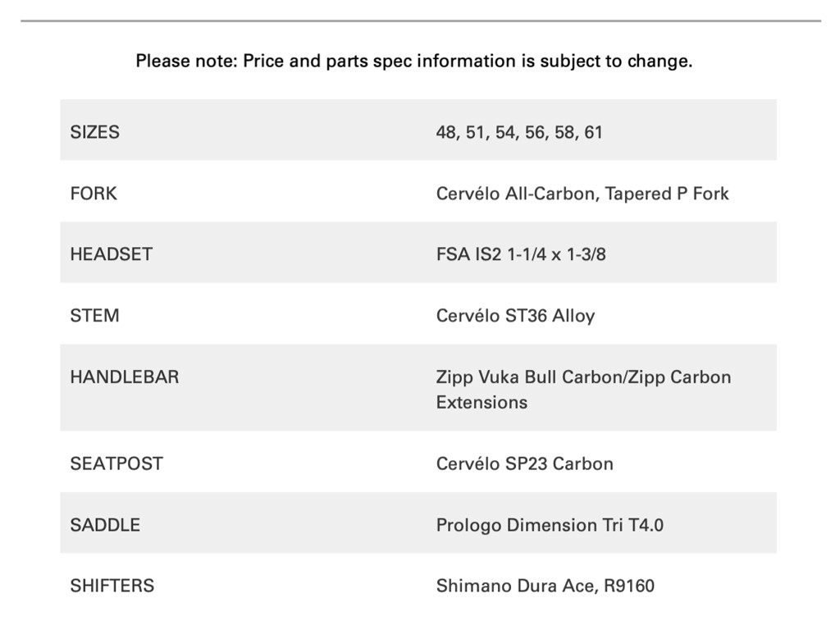Click Zipp Vuka Bull Carbon handlebar text
840x630 pixels.
coord(529,377)
